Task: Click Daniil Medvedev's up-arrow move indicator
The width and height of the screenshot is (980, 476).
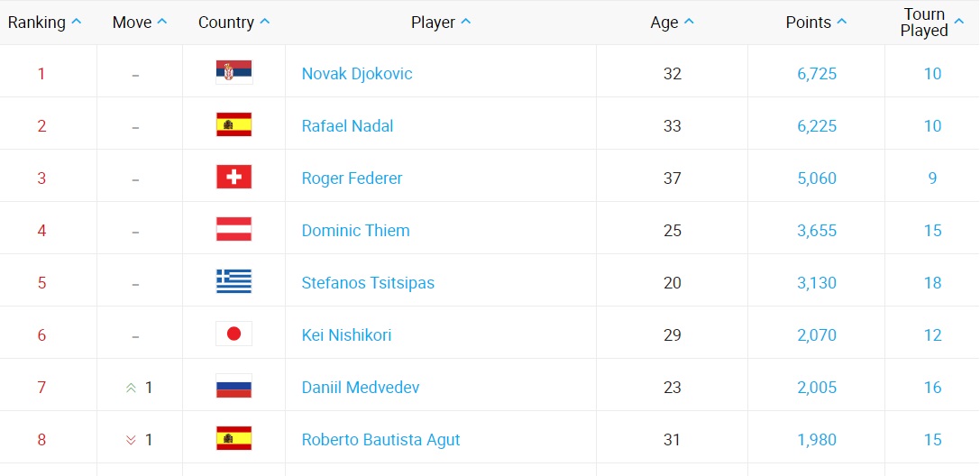Action: click(132, 388)
